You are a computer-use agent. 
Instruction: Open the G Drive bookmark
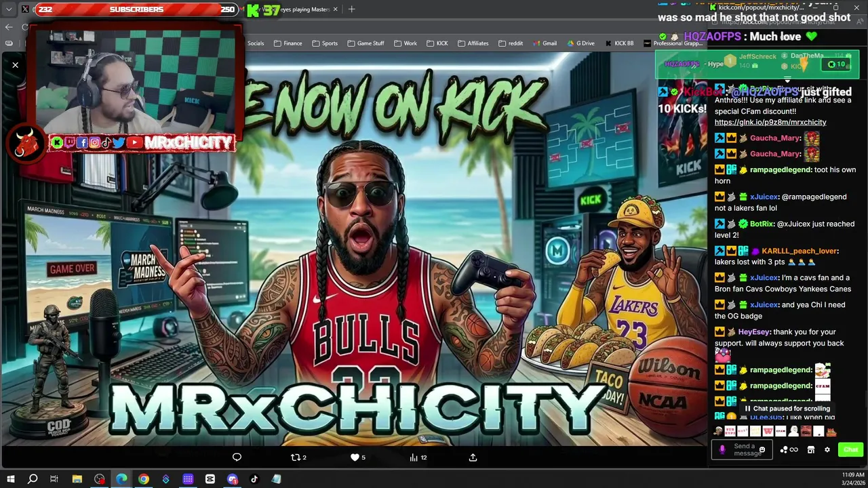[x=580, y=43]
